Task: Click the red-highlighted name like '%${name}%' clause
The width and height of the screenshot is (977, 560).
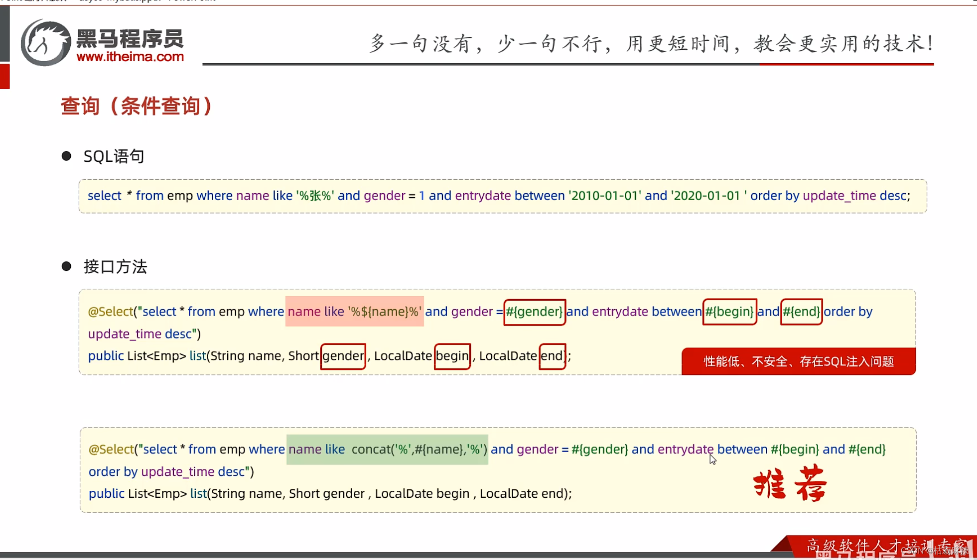Action: [354, 312]
